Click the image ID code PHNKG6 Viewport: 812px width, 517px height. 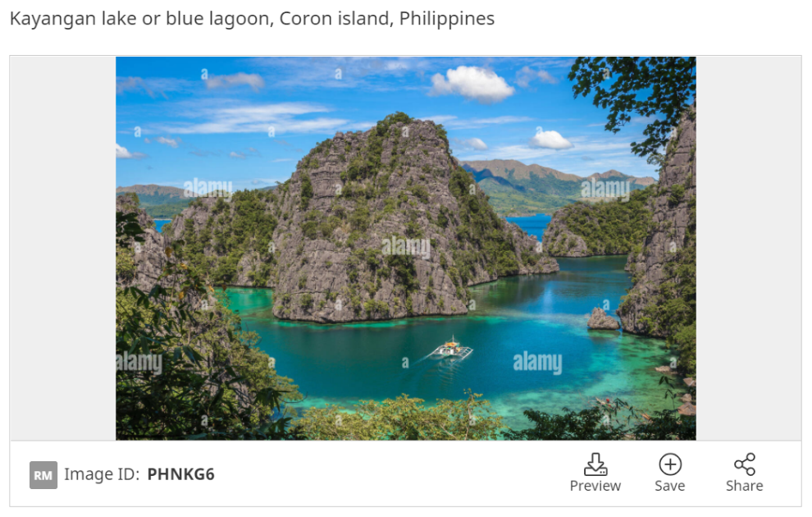tap(180, 474)
